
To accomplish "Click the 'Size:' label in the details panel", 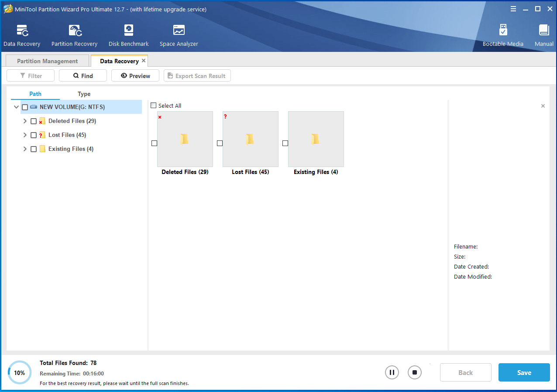I will point(460,257).
